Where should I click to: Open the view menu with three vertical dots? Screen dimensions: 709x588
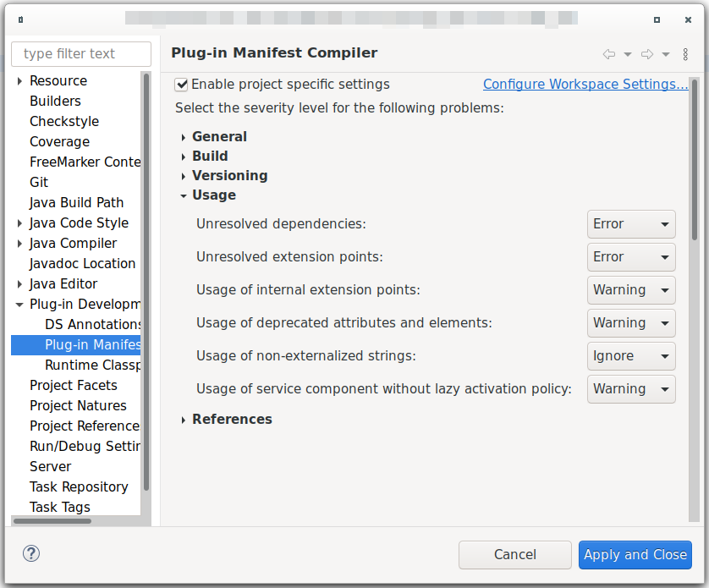pos(685,53)
